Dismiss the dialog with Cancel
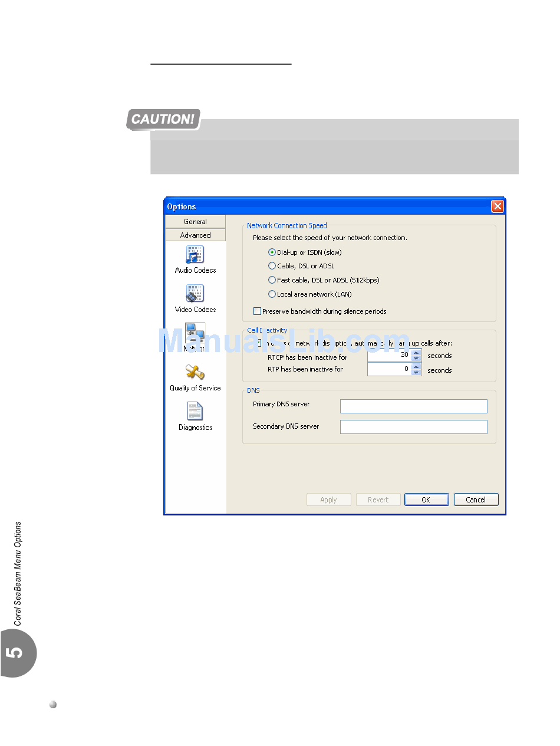This screenshot has width=560, height=746. 476,499
